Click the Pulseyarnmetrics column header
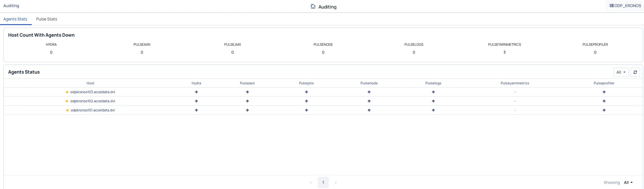Viewport: 644px width, 189px height. [515, 83]
